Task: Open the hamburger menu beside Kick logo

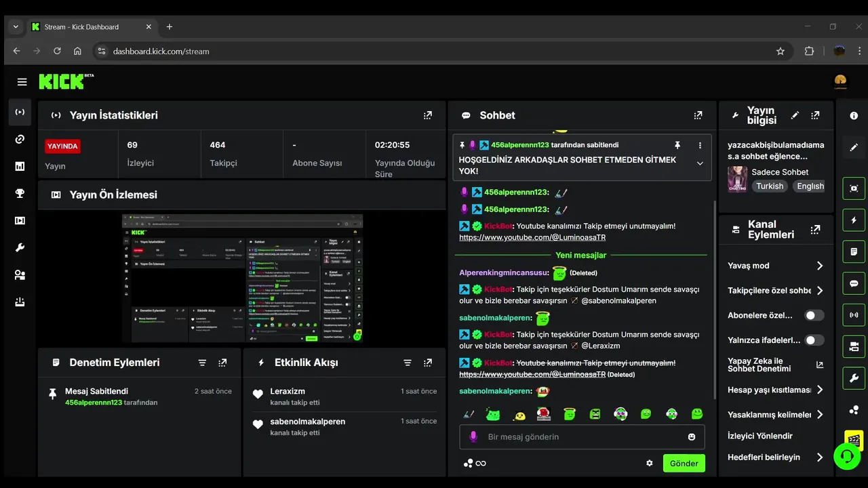Action: click(22, 82)
